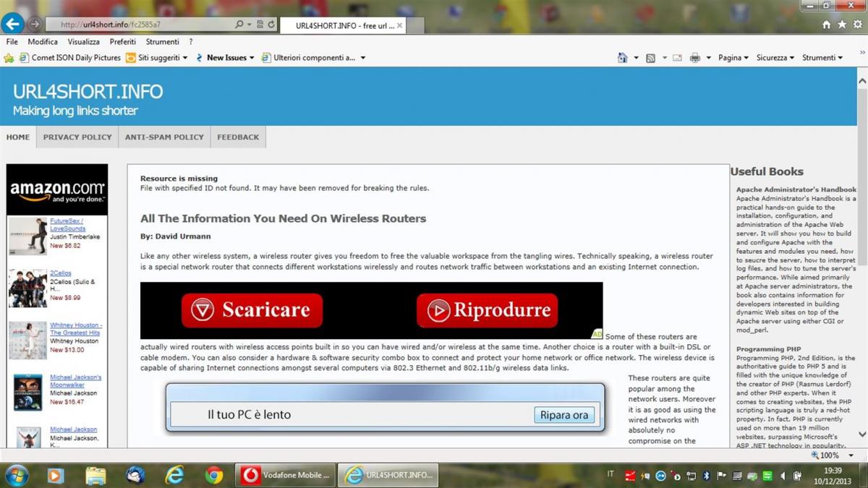868x488 pixels.
Task: Switch to the Privacy Policy tab
Action: 77,137
